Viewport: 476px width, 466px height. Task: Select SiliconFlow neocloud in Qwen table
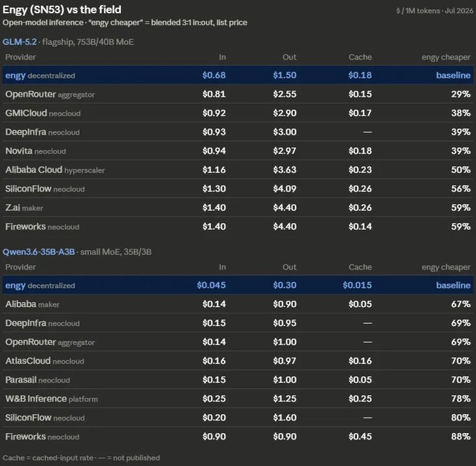(45, 418)
